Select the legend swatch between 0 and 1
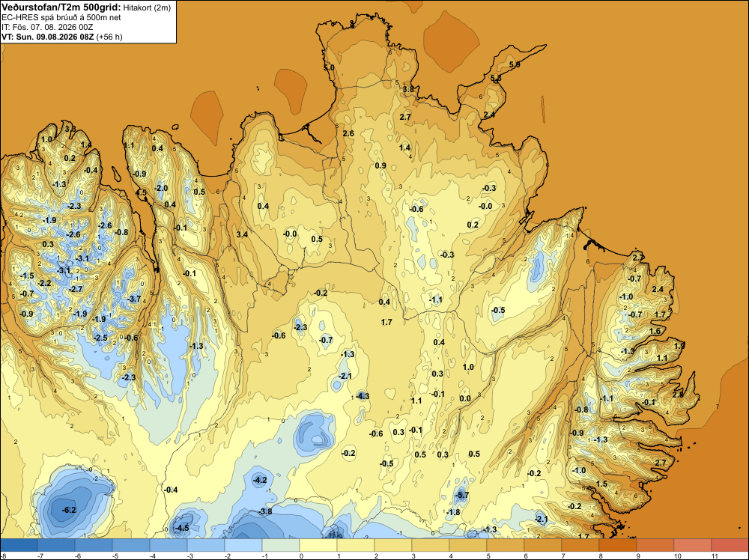Viewport: 749px width, 560px height. pos(318,545)
